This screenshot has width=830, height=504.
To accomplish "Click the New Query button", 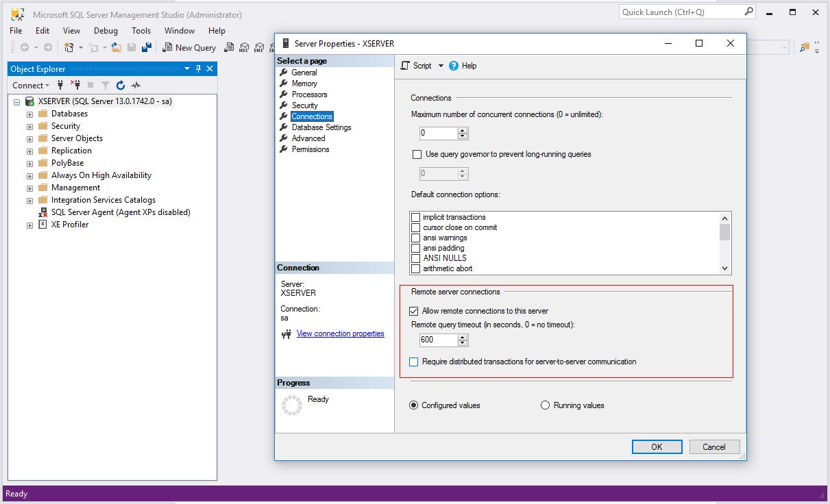I will [x=189, y=47].
